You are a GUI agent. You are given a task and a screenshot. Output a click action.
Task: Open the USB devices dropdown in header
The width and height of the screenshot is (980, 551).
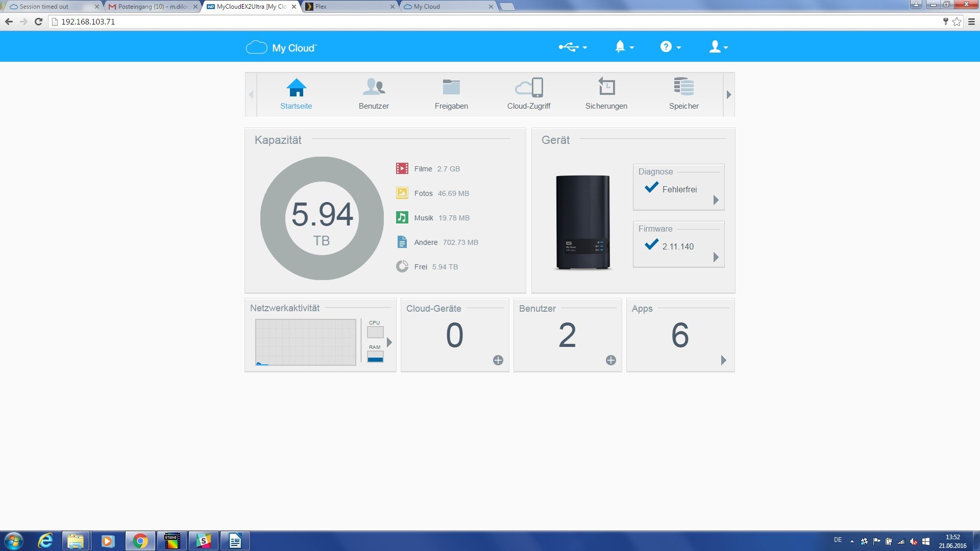point(573,47)
